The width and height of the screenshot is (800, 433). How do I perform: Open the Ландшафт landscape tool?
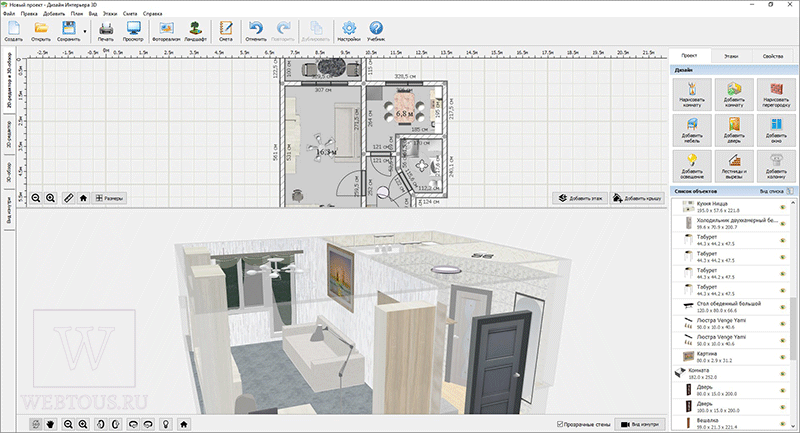pyautogui.click(x=195, y=31)
